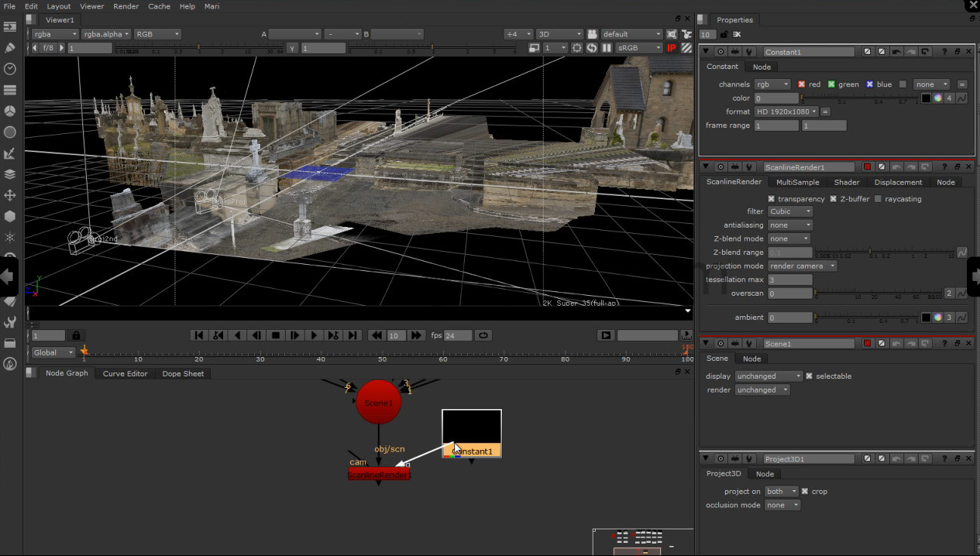Open the Transform nodes toolbar icon
The width and height of the screenshot is (980, 556).
click(x=10, y=196)
